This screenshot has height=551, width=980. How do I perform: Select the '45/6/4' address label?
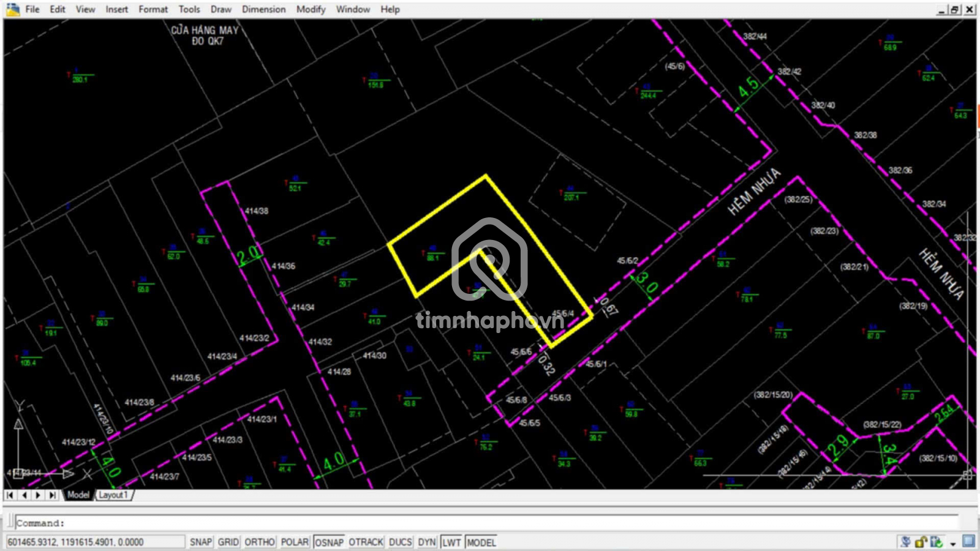[563, 313]
